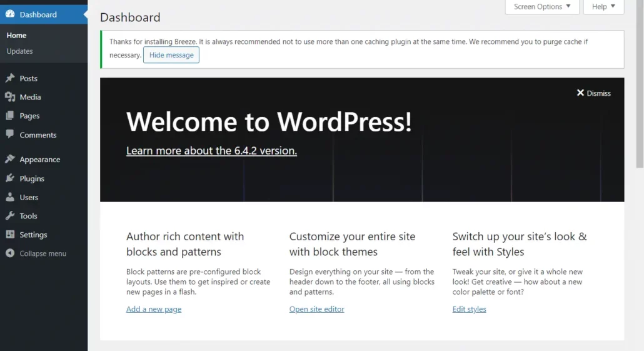Screen dimensions: 644x351
Task: Click the 'Dashboard' page heading
Action: pos(130,18)
